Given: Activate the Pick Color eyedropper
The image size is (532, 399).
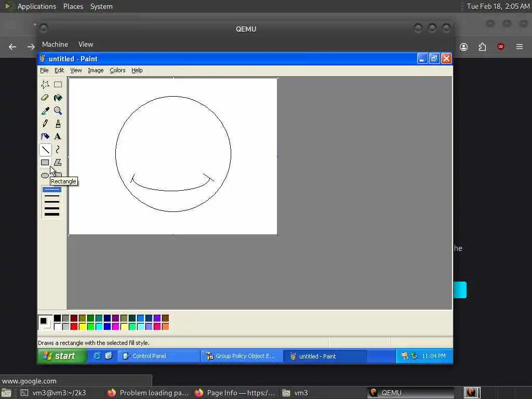Looking at the screenshot, I should tap(45, 111).
